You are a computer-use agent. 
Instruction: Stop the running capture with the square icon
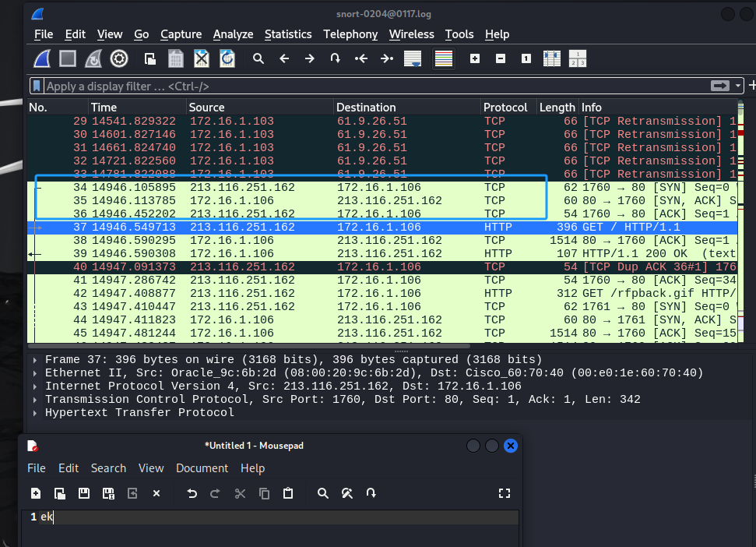point(68,59)
